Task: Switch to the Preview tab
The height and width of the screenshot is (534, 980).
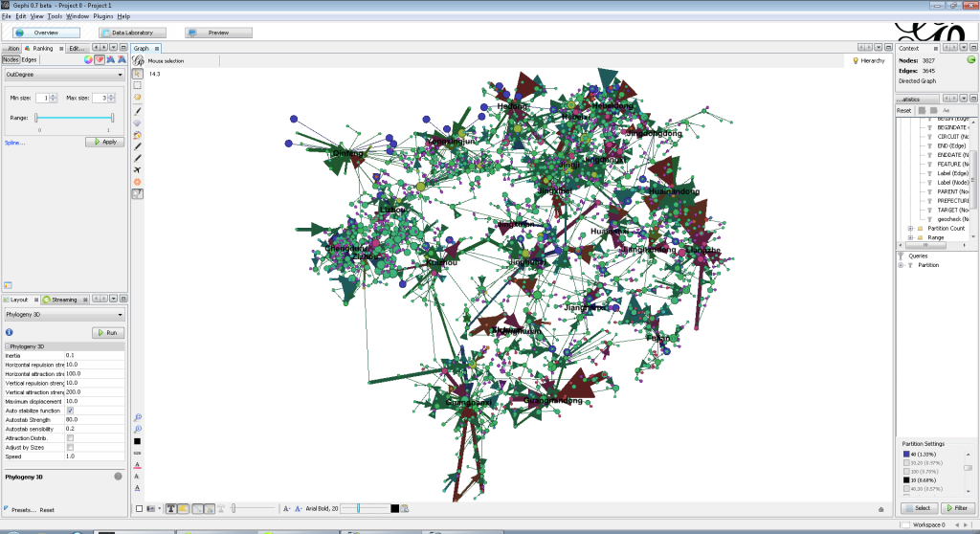Action: (219, 33)
